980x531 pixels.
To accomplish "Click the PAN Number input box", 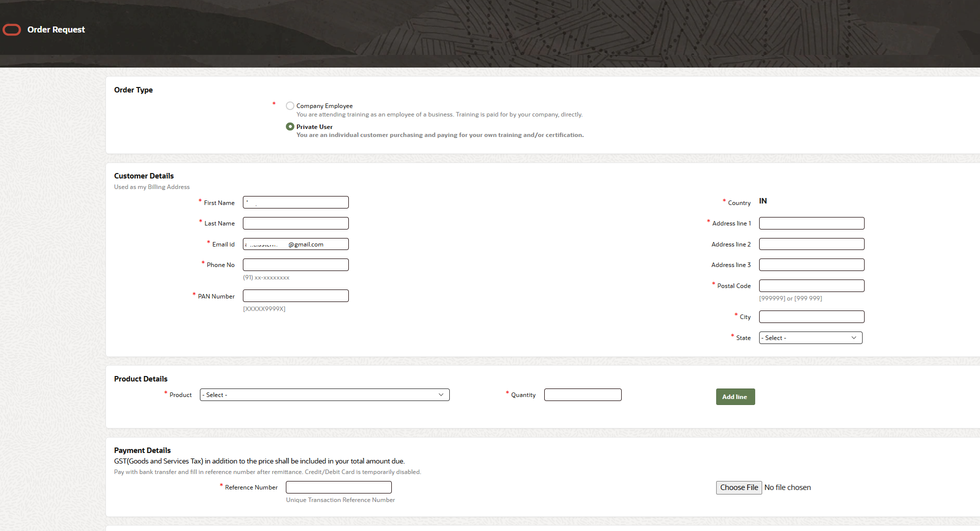I will [x=295, y=295].
